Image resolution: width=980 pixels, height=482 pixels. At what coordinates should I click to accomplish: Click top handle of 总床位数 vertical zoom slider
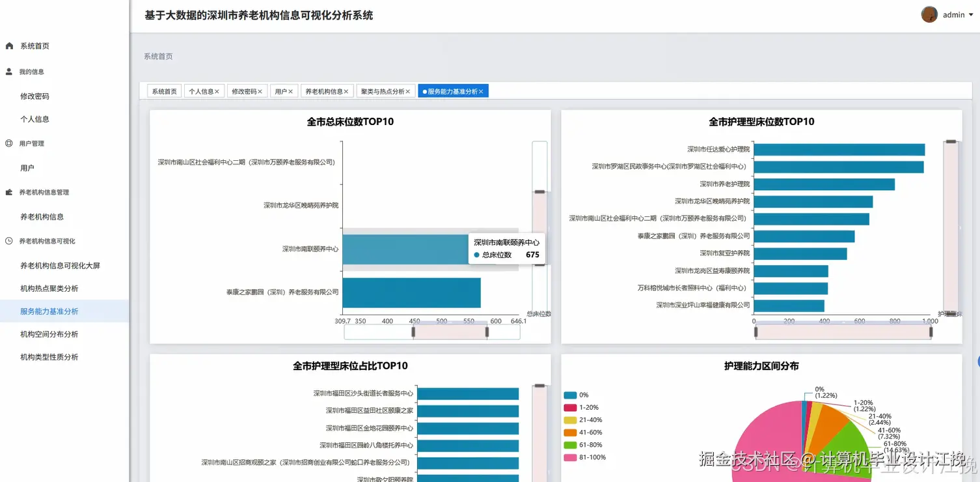(x=539, y=191)
